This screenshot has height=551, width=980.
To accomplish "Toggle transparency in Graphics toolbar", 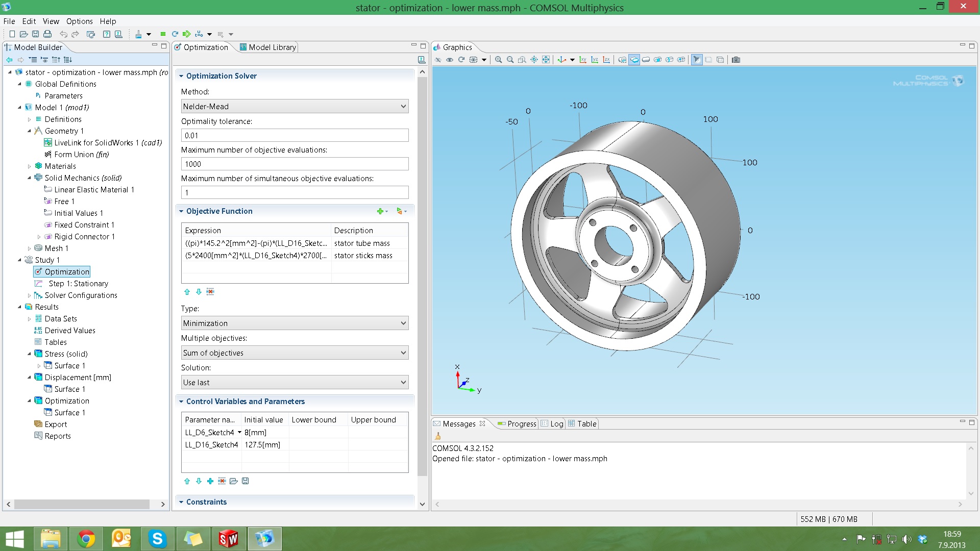I will click(x=708, y=60).
